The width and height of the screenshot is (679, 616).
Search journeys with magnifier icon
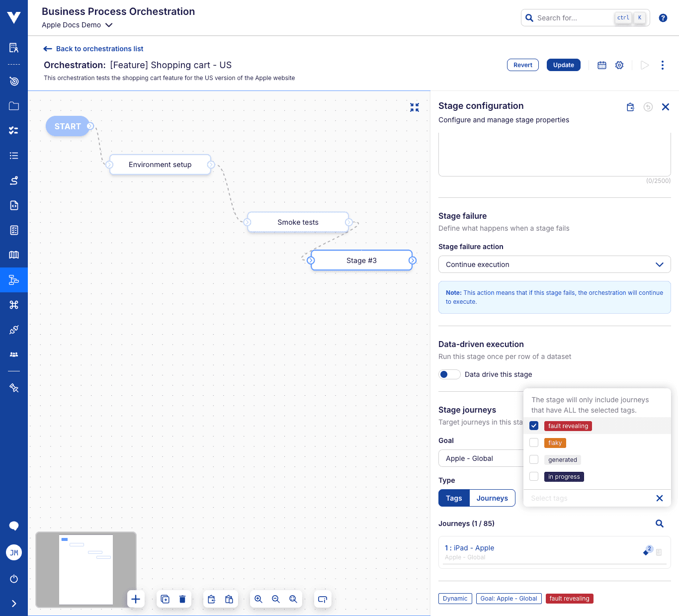click(660, 524)
